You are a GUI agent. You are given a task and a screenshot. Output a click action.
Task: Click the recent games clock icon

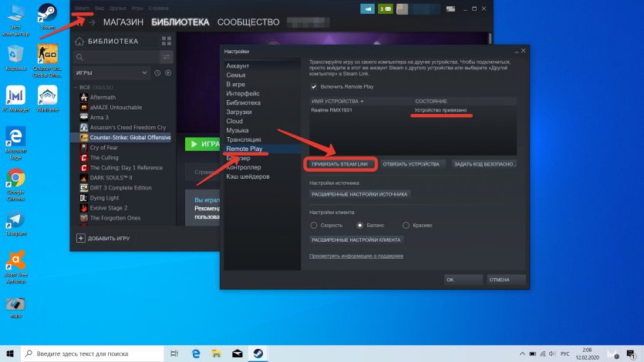click(157, 72)
